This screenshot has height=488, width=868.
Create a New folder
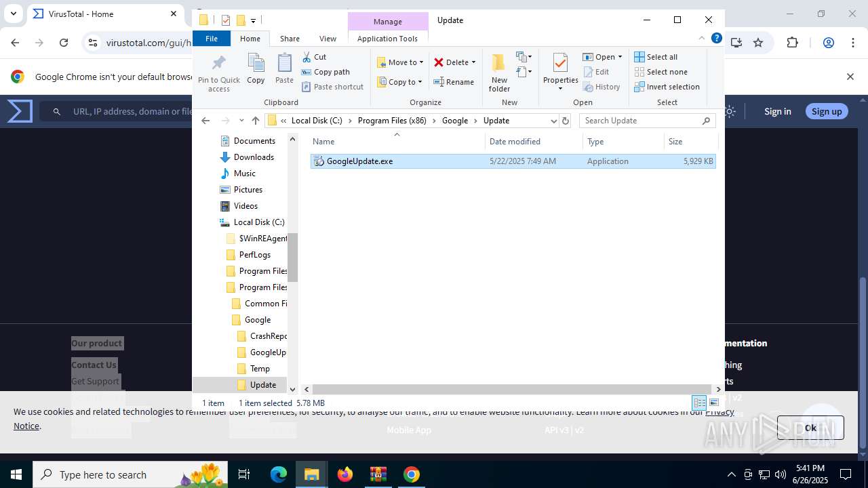(x=499, y=73)
